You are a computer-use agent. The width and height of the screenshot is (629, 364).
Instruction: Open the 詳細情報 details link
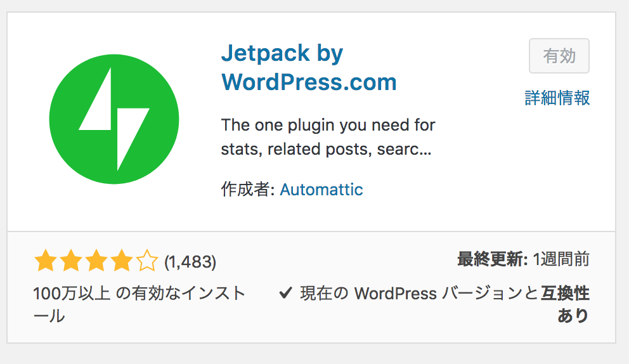click(x=557, y=98)
